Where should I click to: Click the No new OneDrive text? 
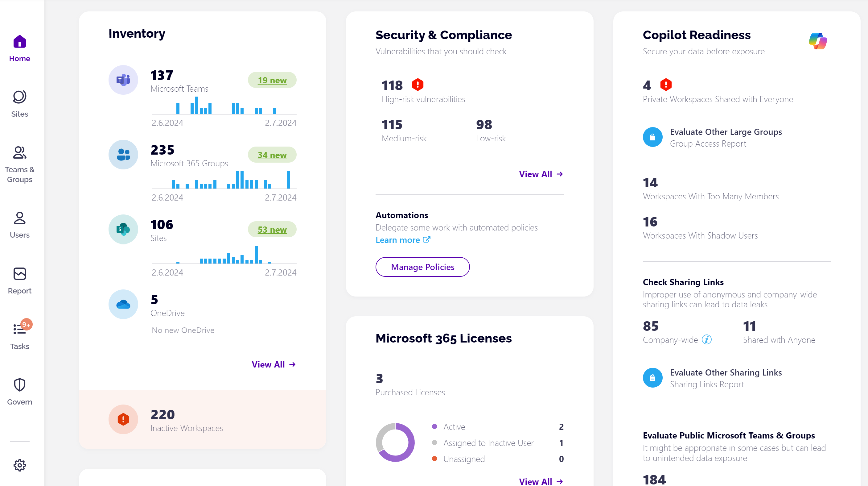[x=183, y=330]
